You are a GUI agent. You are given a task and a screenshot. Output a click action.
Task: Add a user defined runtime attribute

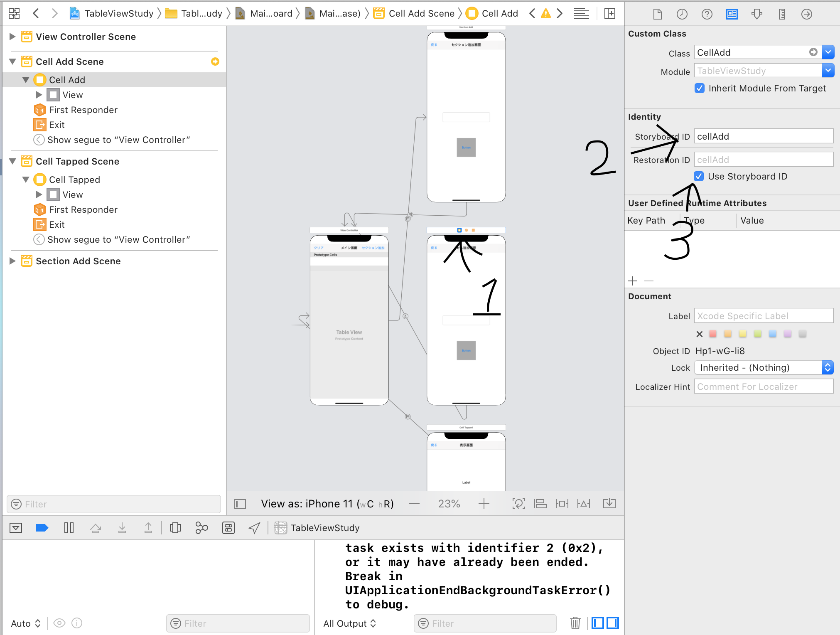click(x=632, y=281)
